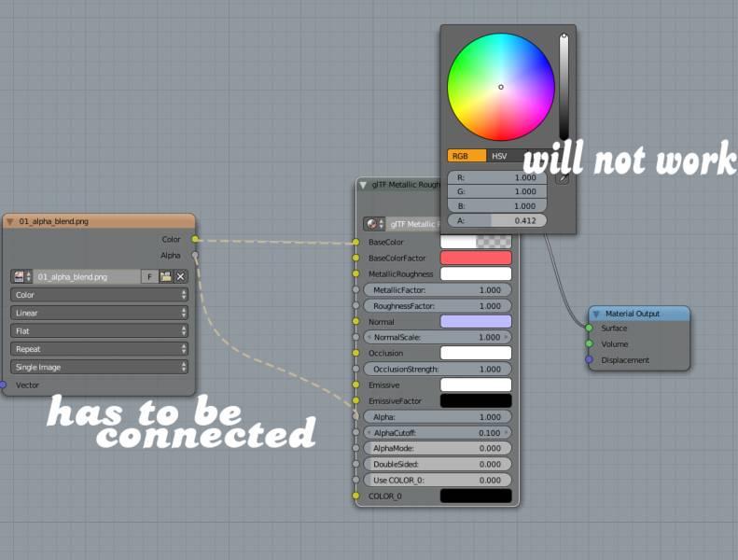
Task: Increase AlphaCutoff with right arrow
Action: pyautogui.click(x=506, y=433)
